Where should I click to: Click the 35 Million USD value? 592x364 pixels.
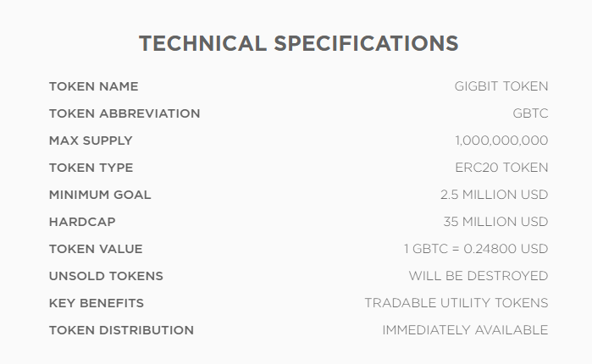pyautogui.click(x=495, y=222)
